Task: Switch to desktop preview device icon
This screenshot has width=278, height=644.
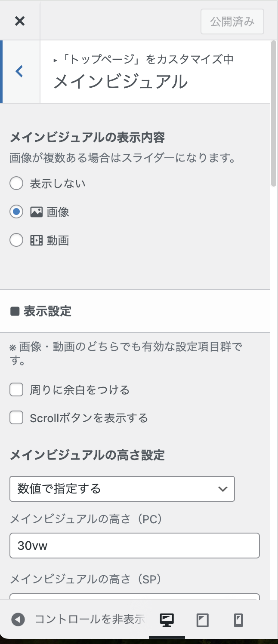Action: tap(167, 619)
